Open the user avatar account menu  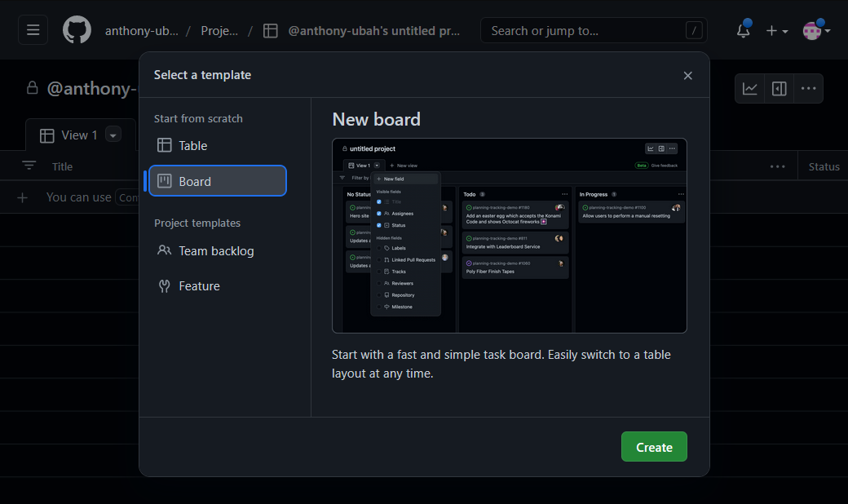click(x=815, y=31)
